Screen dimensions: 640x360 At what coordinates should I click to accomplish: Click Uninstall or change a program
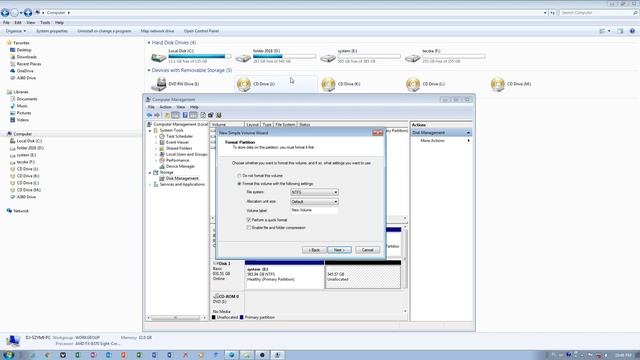(x=104, y=31)
